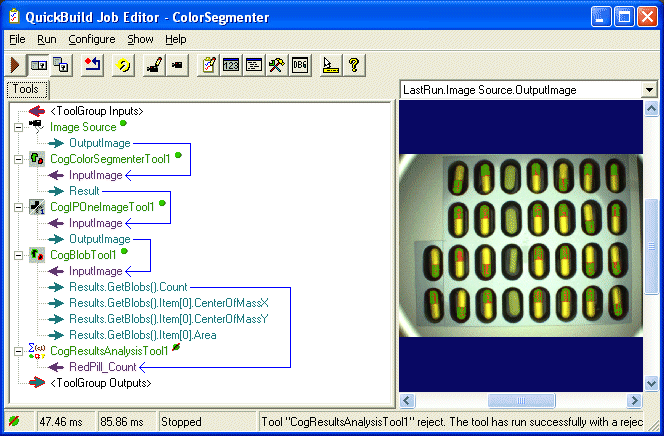Click the DBG debug toolbar icon
The width and height of the screenshot is (664, 436).
point(300,65)
